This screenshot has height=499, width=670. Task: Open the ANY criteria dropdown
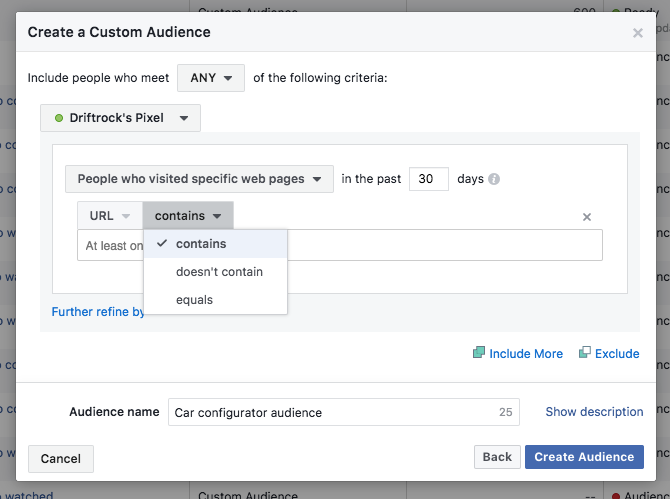tap(211, 78)
